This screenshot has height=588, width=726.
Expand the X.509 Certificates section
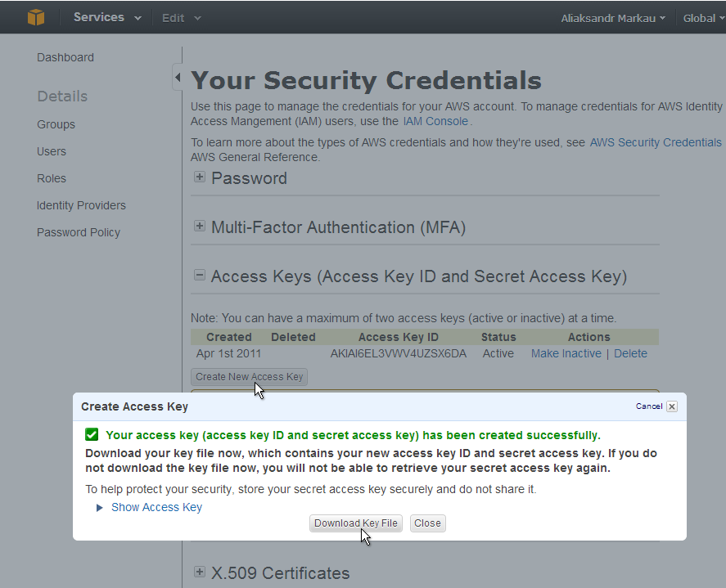point(200,572)
